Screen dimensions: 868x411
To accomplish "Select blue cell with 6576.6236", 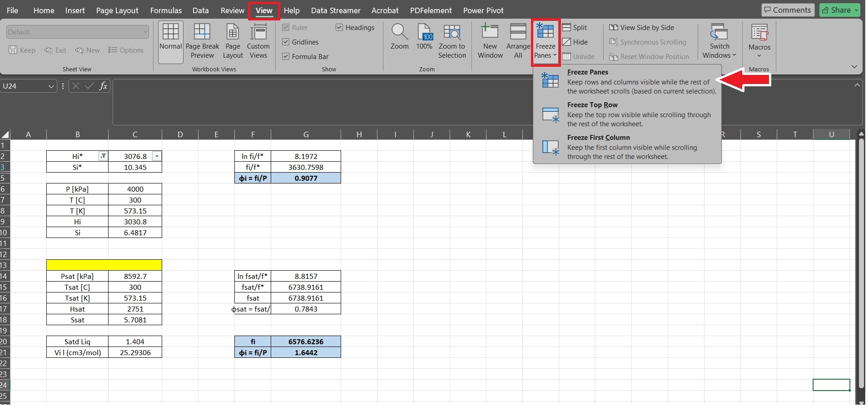I will 306,342.
